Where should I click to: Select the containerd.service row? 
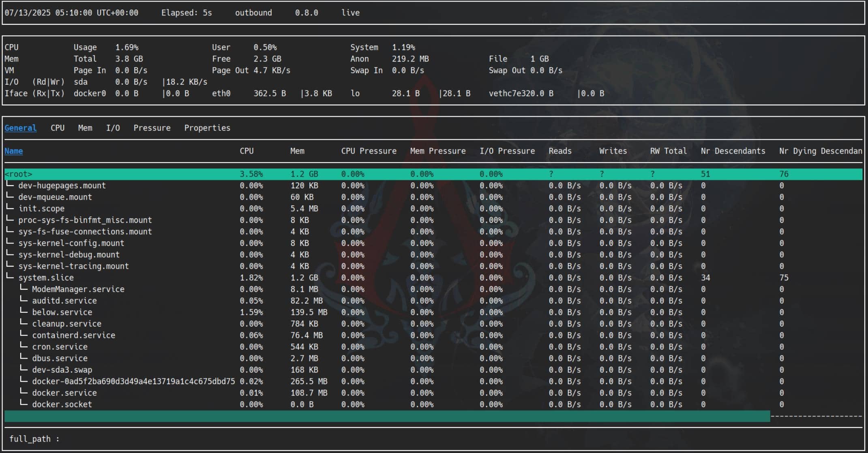73,335
